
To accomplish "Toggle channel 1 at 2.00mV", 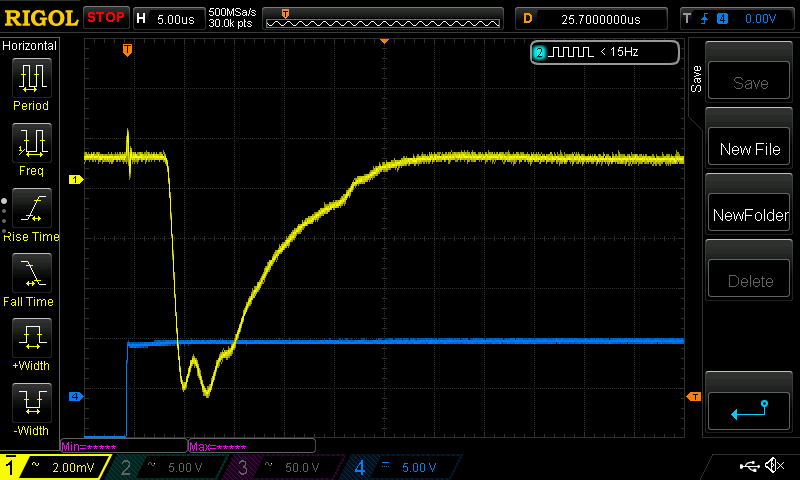I will [x=55, y=467].
